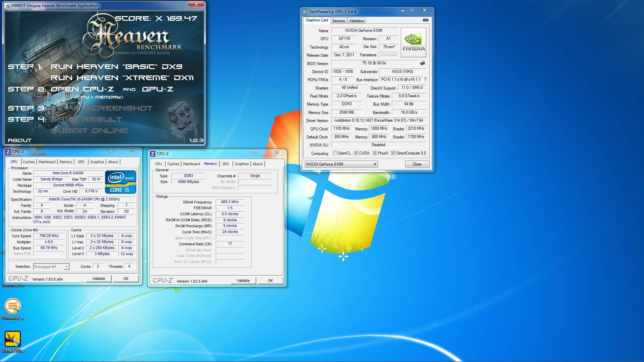The height and width of the screenshot is (362, 644).
Task: Click OK in left CPU-Z window
Action: [x=126, y=279]
